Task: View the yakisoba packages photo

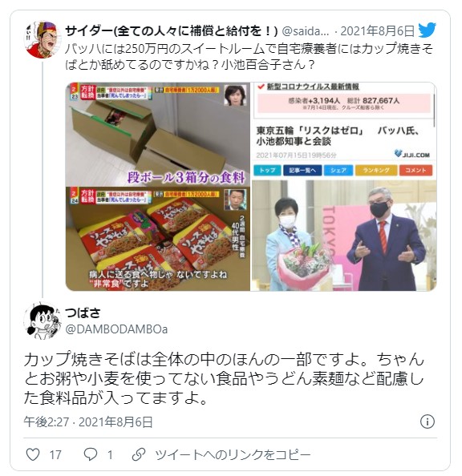Action: (x=158, y=239)
